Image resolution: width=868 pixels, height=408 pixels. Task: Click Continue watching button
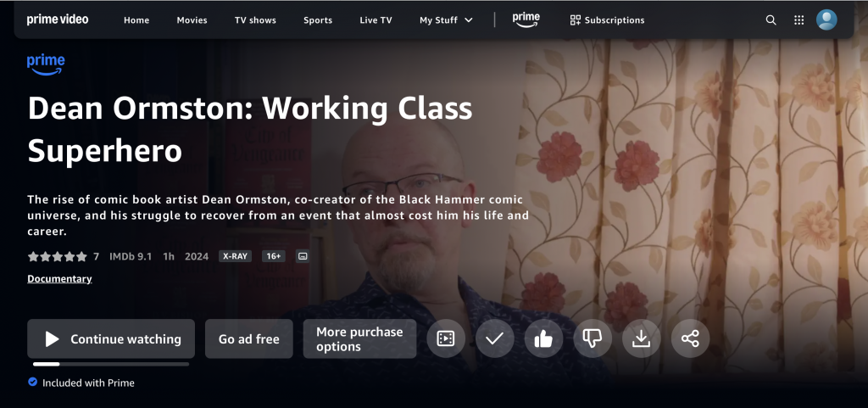(111, 338)
